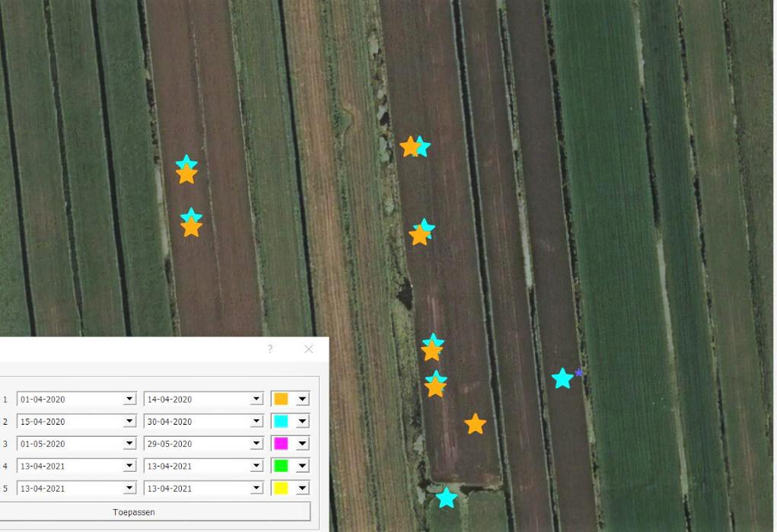Open the 01-04-2020 start date dropdown
The width and height of the screenshot is (777, 532).
[x=129, y=399]
